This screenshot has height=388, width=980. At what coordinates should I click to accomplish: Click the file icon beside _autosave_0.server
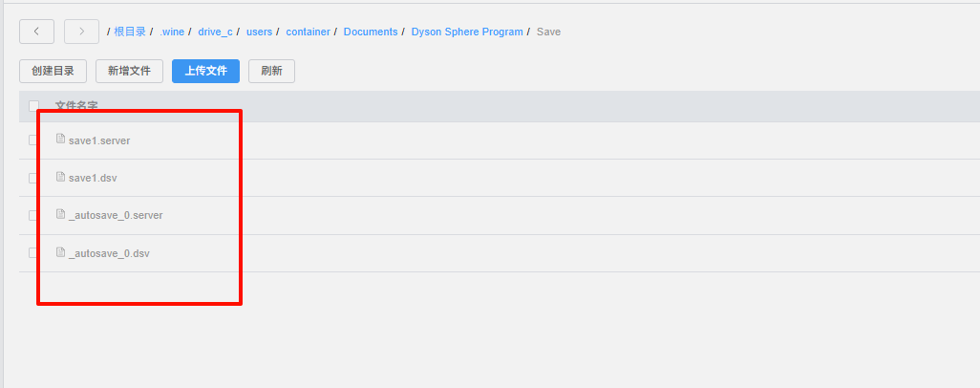60,214
